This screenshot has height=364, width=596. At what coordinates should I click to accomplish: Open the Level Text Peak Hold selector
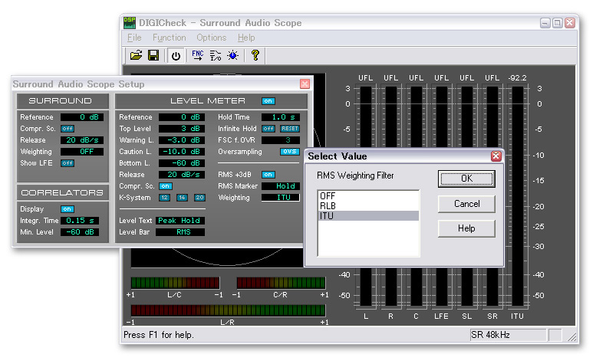click(x=179, y=221)
